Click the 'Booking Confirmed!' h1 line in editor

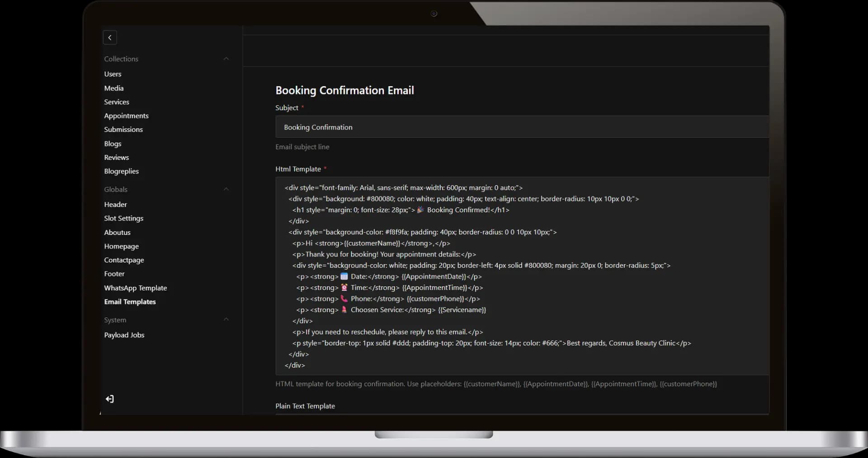point(401,210)
